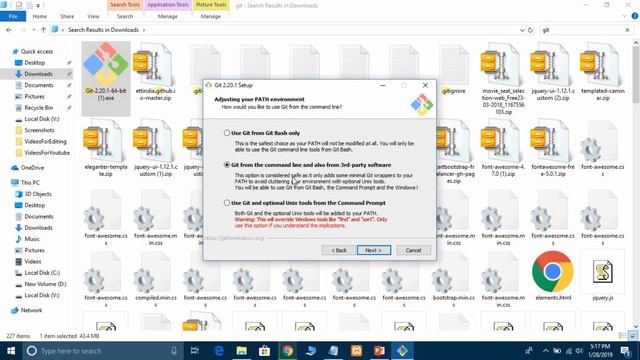Open Recycle Bin in sidebar
This screenshot has height=360, width=640.
coord(38,108)
